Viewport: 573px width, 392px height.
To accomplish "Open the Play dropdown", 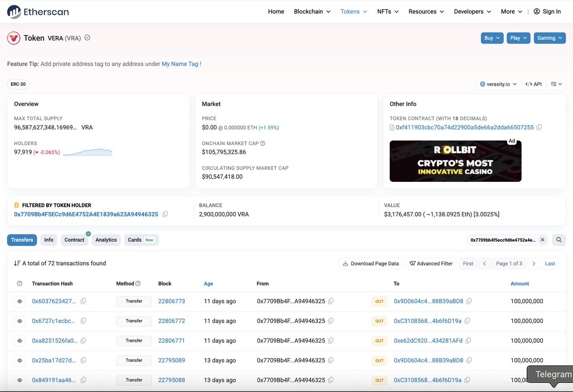I will coord(519,38).
